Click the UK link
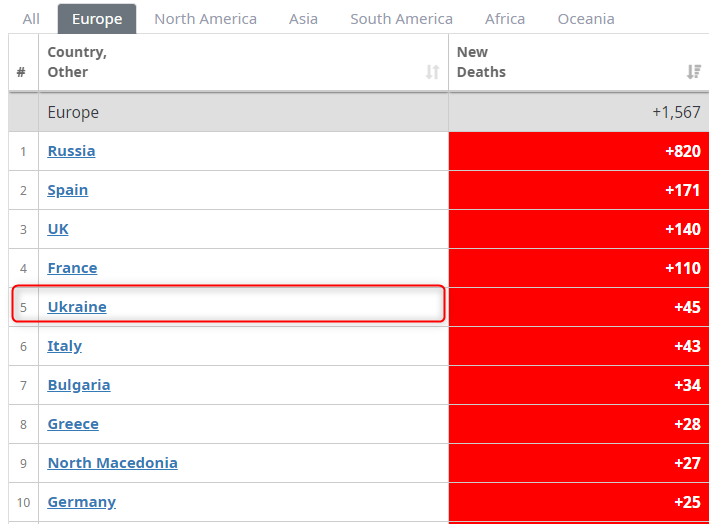Viewport: 709px width, 524px height. 58,229
